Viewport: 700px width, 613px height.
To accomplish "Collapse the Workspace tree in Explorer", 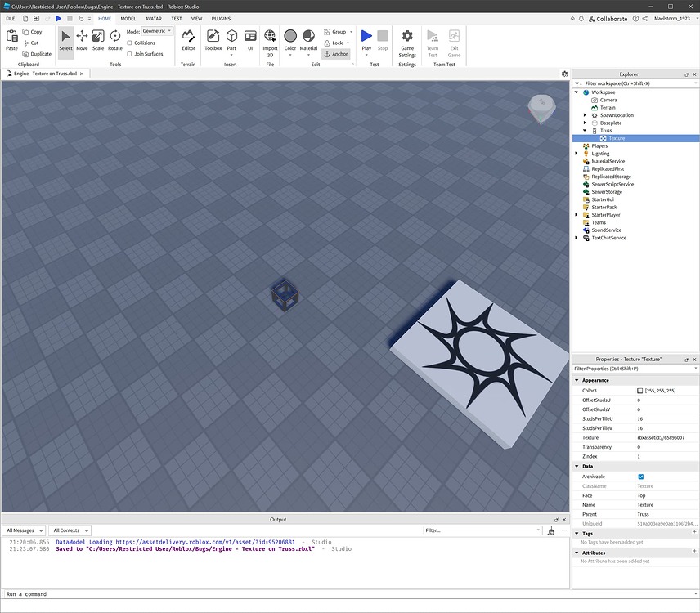I will tap(577, 92).
